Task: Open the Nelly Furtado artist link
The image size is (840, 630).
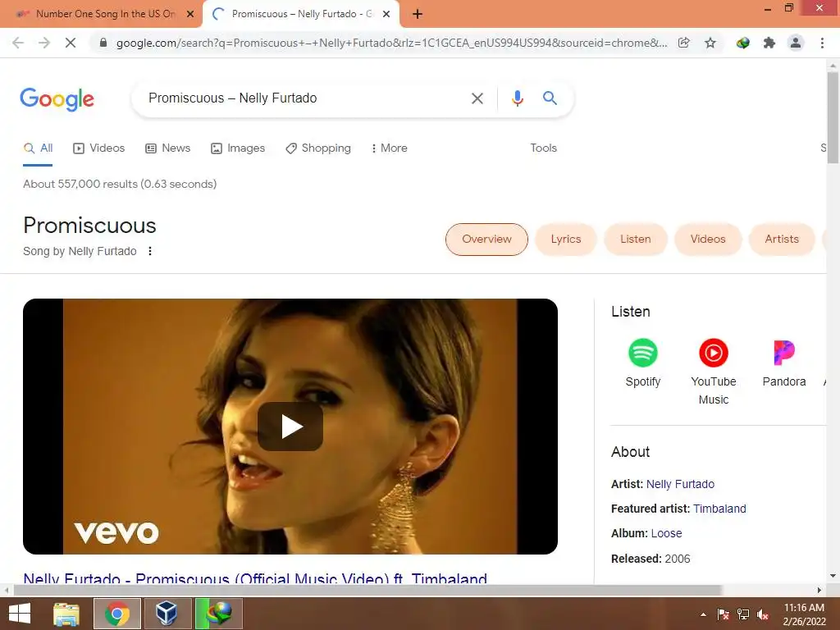Action: 680,484
